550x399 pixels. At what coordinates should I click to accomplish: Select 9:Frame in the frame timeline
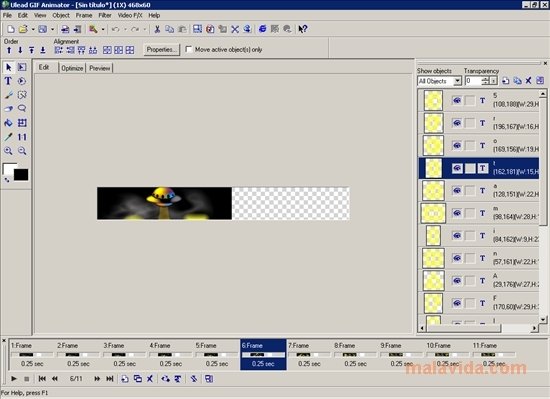pyautogui.click(x=402, y=354)
